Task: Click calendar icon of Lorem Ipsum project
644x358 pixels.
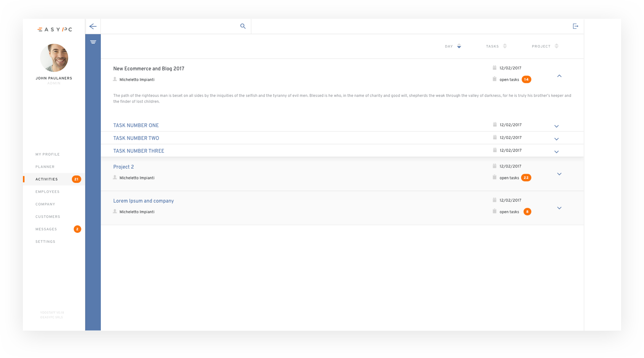Action: [x=495, y=200]
